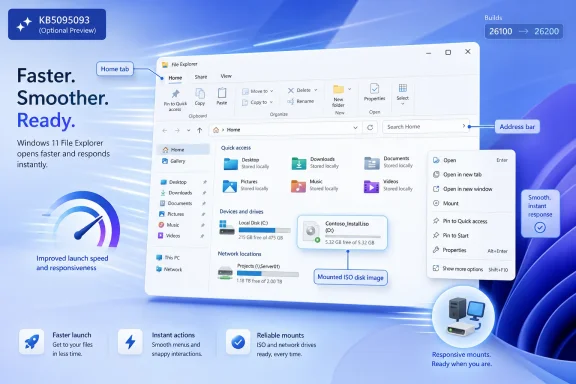Select Gallery in the navigation pane

click(174, 161)
